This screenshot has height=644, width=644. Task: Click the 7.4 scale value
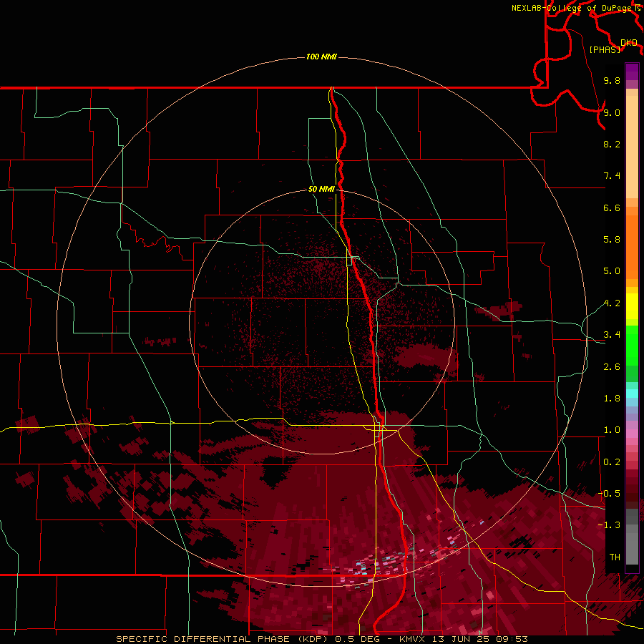(612, 176)
